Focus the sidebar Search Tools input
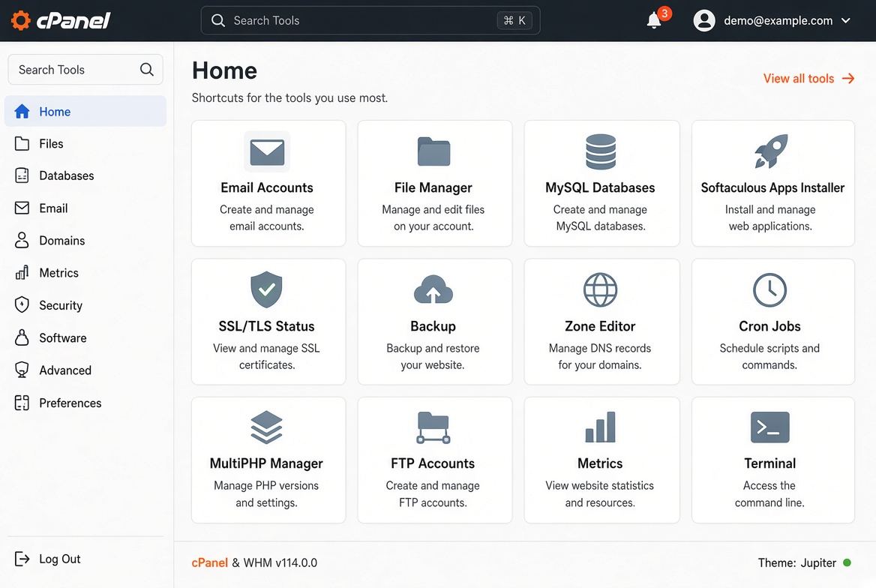Screen dimensions: 876x588 click(x=85, y=69)
